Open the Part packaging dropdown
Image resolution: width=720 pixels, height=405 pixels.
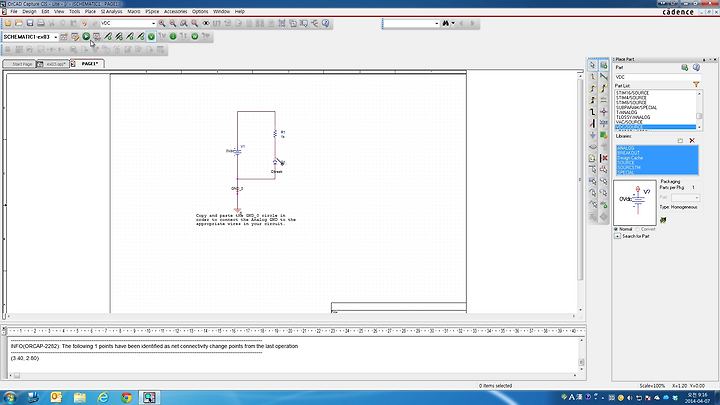[685, 197]
